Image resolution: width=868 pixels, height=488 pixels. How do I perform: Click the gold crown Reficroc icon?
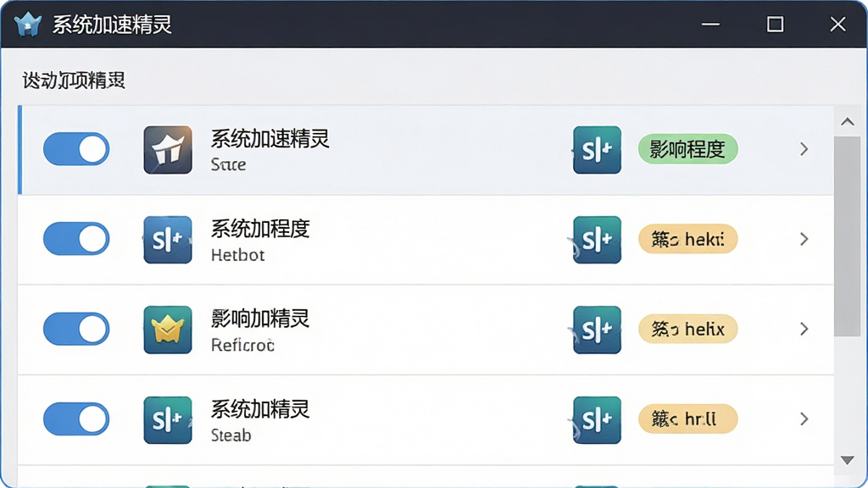tap(168, 330)
